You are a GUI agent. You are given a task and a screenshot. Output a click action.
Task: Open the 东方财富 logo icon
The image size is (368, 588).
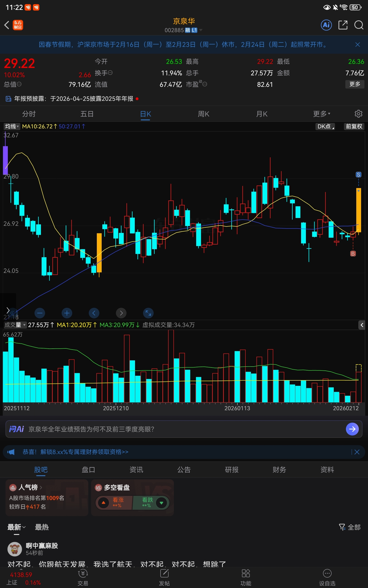point(18,25)
